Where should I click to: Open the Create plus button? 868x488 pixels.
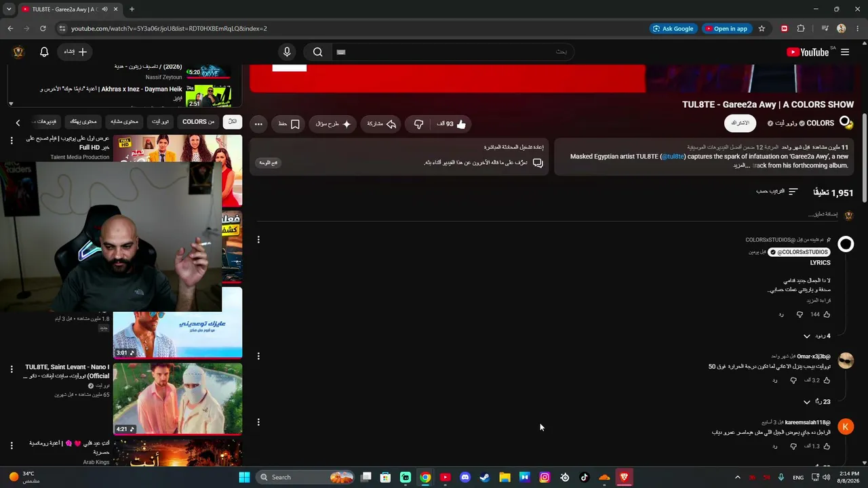[75, 52]
